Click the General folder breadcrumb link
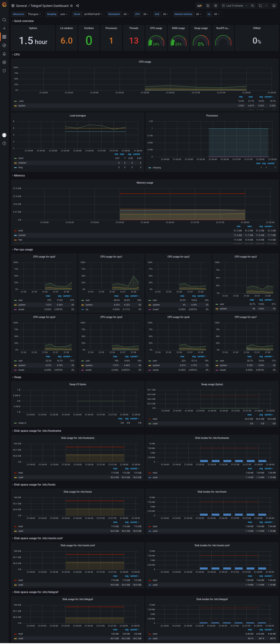This screenshot has width=280, height=644. click(x=21, y=6)
